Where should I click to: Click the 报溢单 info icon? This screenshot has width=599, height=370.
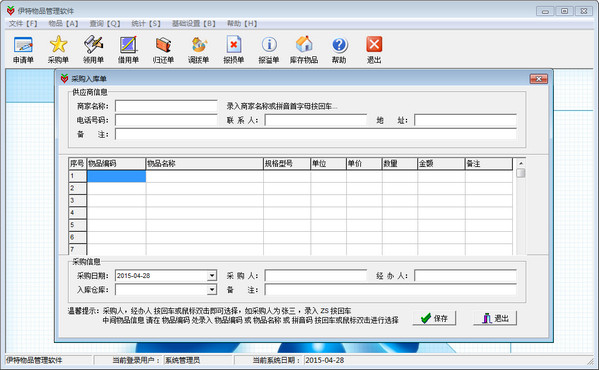269,45
